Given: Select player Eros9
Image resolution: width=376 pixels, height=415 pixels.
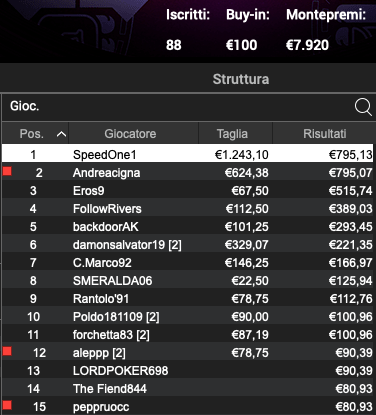Looking at the screenshot, I should pyautogui.click(x=188, y=191).
